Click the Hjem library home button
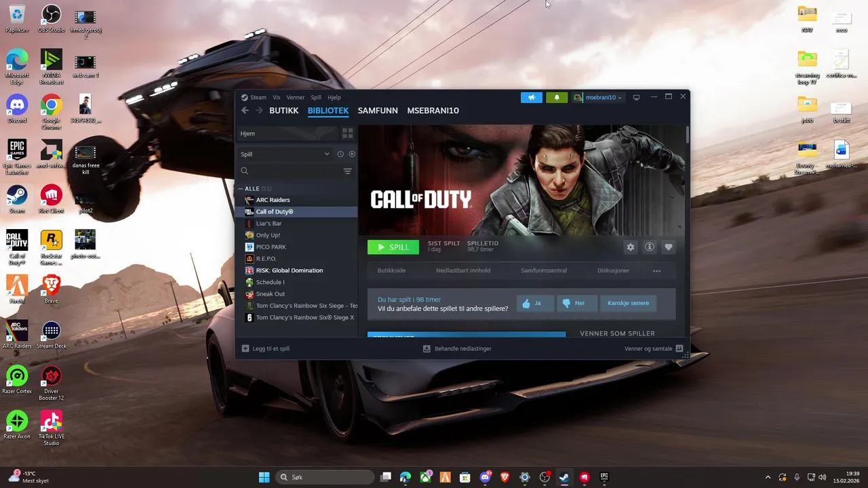 pyautogui.click(x=288, y=134)
